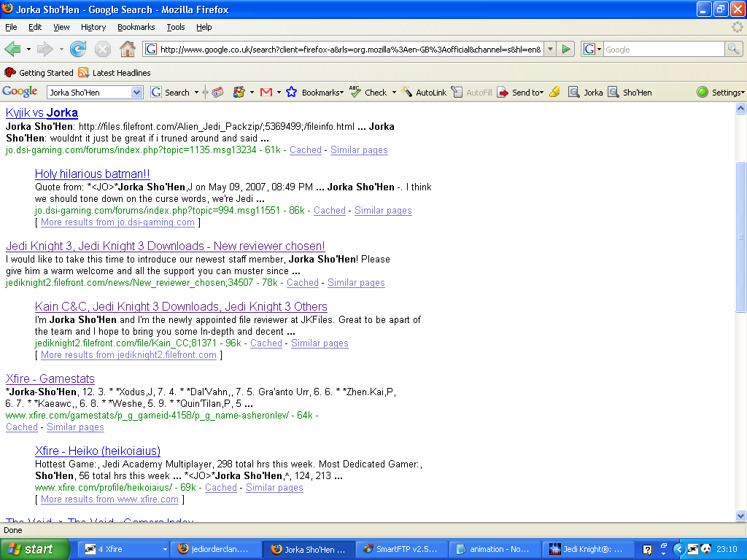Open Latest Headlines feed bookmark

point(115,73)
